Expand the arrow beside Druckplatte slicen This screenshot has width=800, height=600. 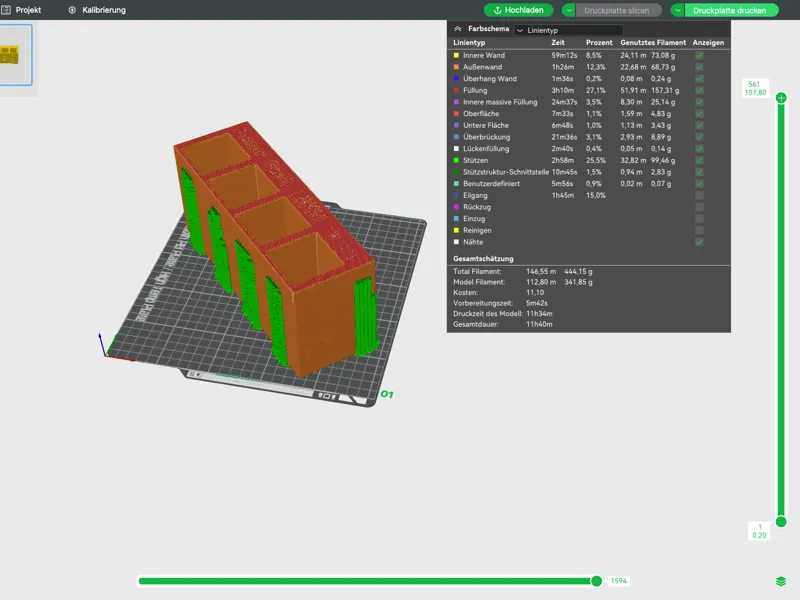[x=569, y=10]
